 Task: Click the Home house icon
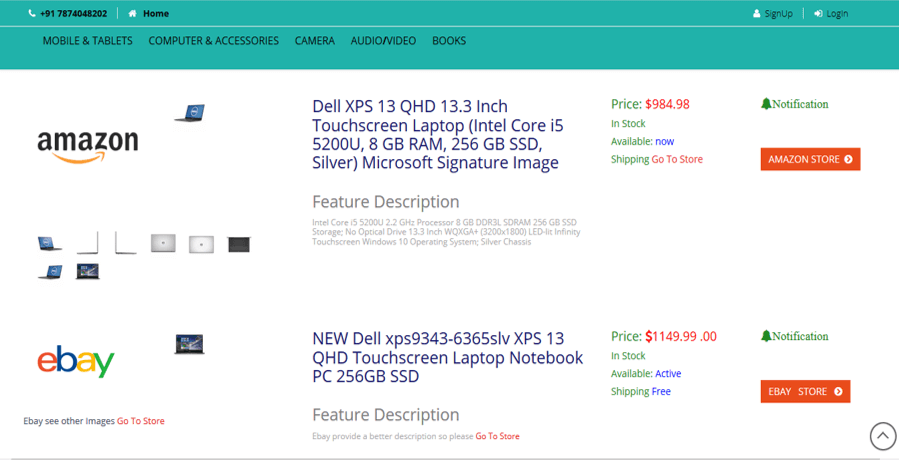132,14
